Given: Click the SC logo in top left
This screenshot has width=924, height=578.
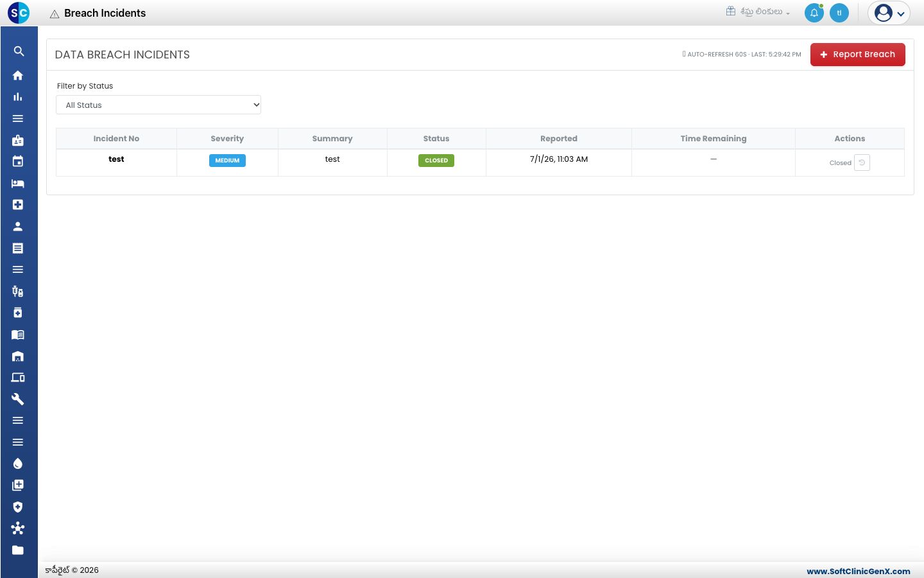Looking at the screenshot, I should coord(19,12).
